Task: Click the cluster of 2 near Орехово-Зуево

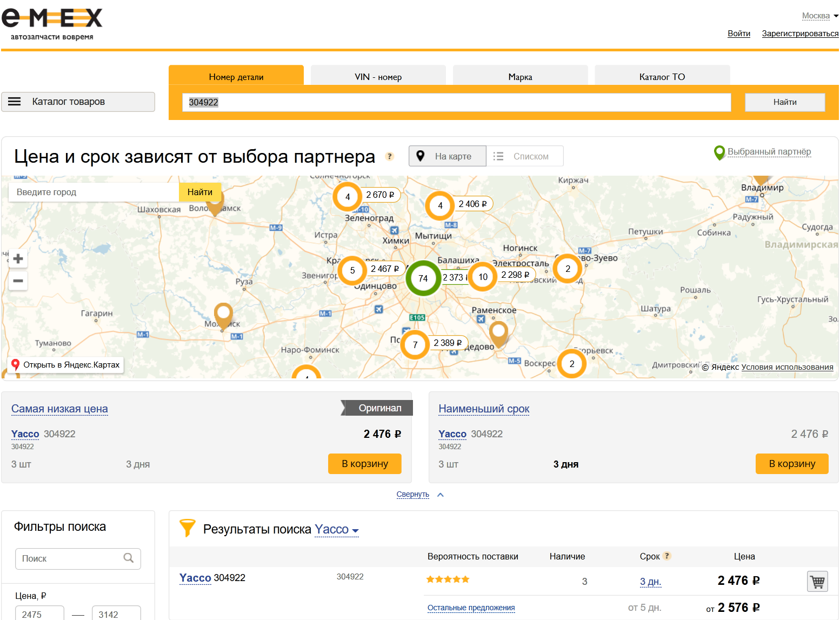Action: (x=568, y=269)
